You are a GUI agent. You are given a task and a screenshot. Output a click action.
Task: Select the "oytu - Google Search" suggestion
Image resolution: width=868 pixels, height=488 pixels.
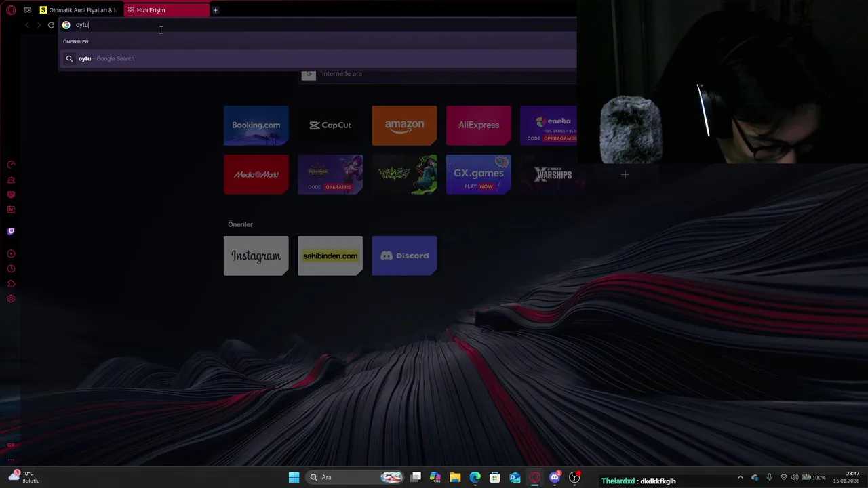317,58
